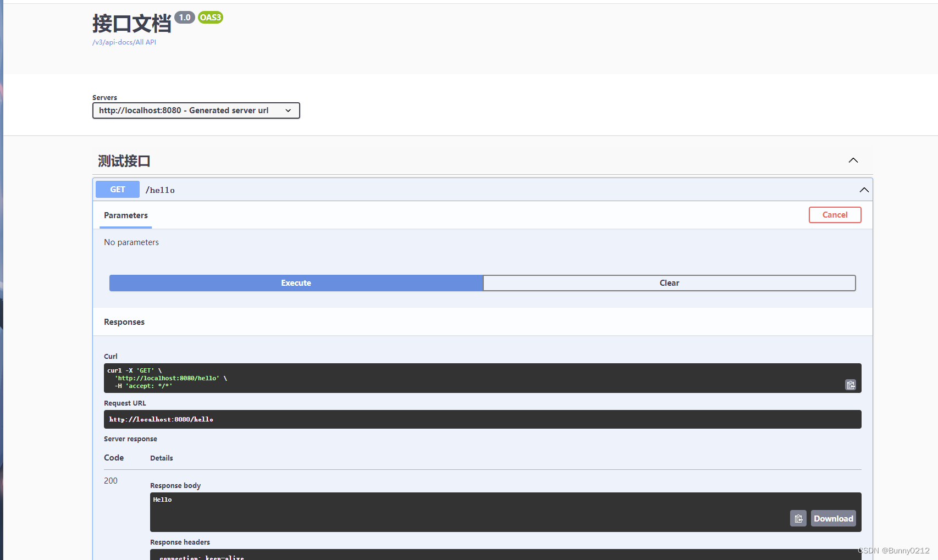The width and height of the screenshot is (938, 560).
Task: Click the OAS3 version badge
Action: (x=211, y=18)
